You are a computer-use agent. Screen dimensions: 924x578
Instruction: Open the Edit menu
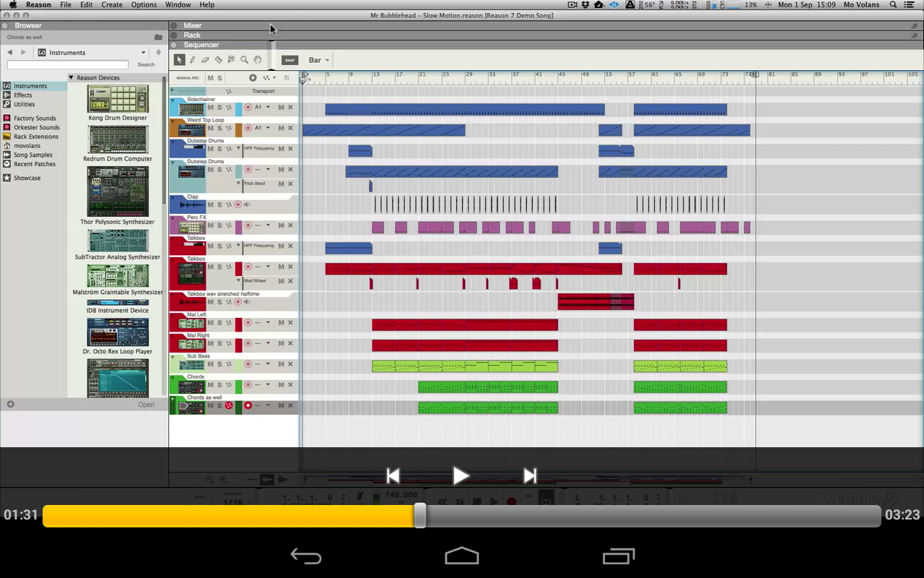[86, 4]
